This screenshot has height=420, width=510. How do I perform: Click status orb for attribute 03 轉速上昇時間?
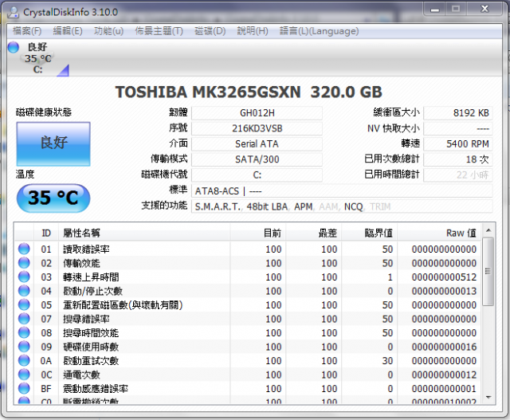point(24,277)
